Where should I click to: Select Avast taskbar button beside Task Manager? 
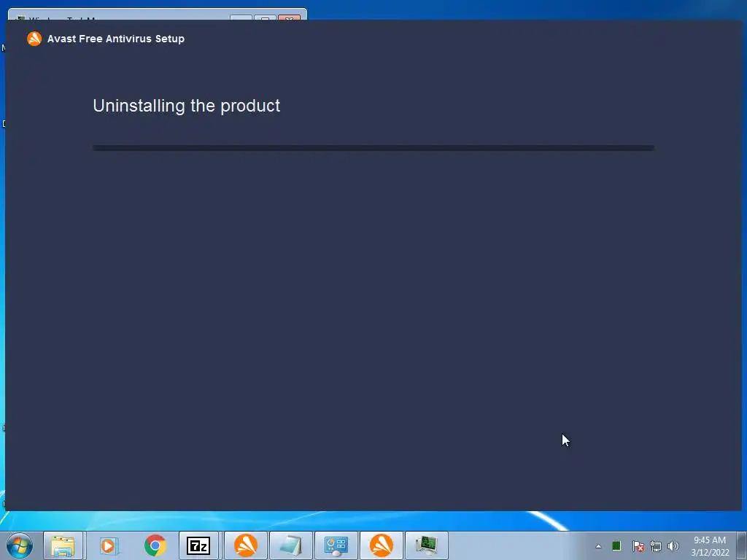(x=381, y=545)
